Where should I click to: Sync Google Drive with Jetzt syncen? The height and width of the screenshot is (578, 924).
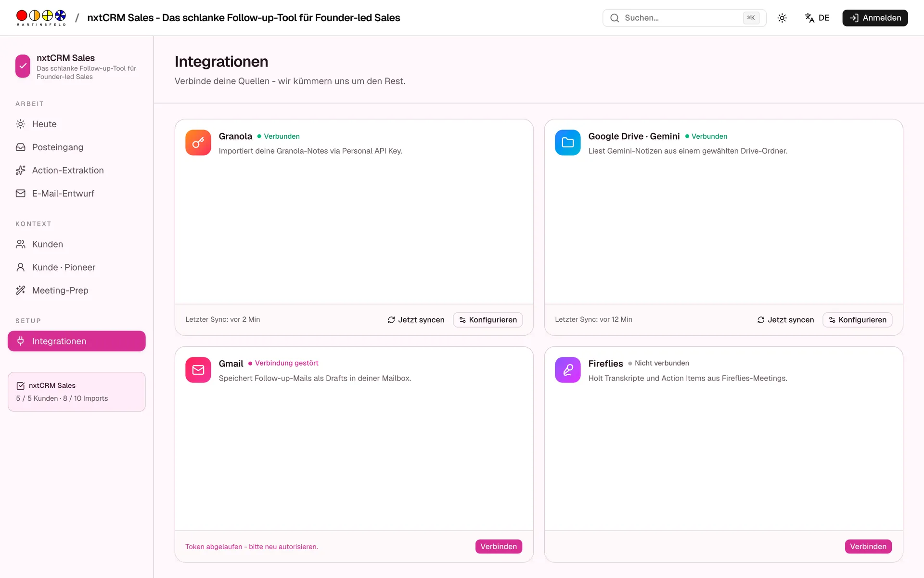785,320
